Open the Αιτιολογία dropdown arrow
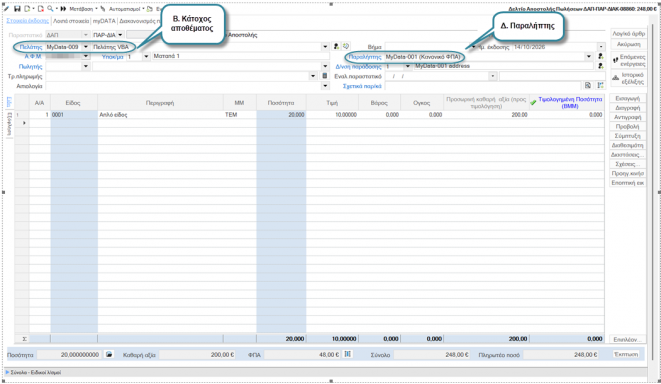The width and height of the screenshot is (661, 384). pyautogui.click(x=325, y=86)
